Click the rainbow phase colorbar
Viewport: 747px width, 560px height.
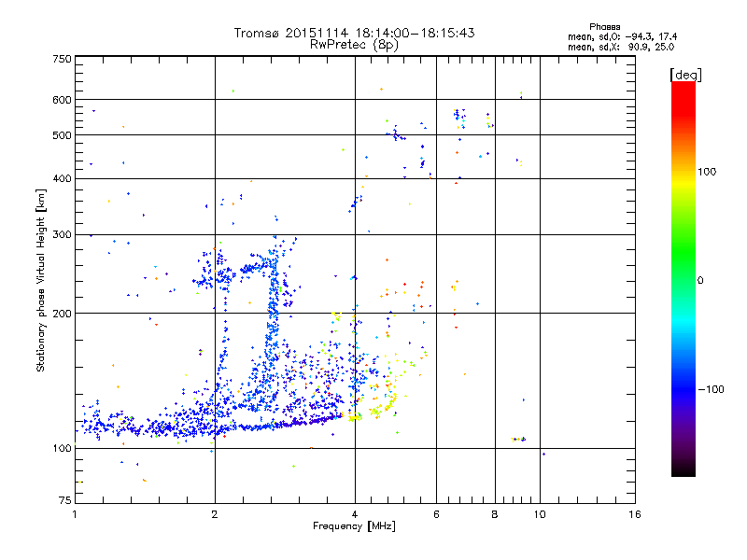pyautogui.click(x=684, y=279)
